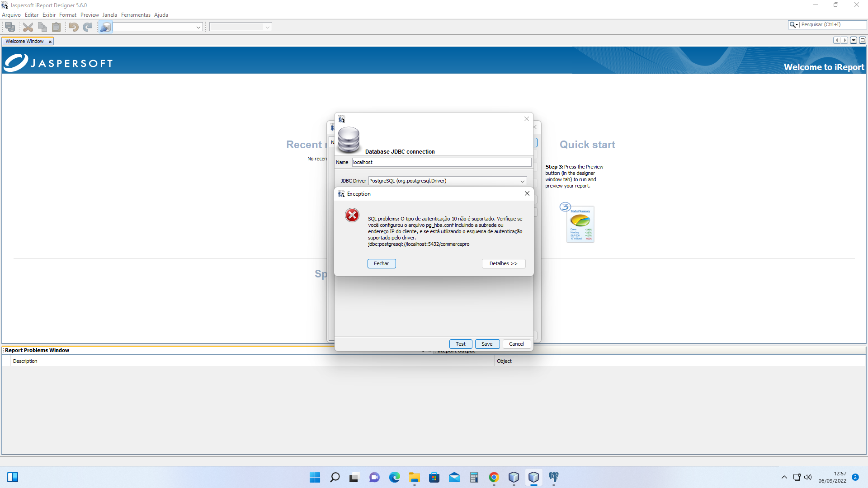Expand the disabled second toolbar combo box
868x488 pixels.
point(268,27)
